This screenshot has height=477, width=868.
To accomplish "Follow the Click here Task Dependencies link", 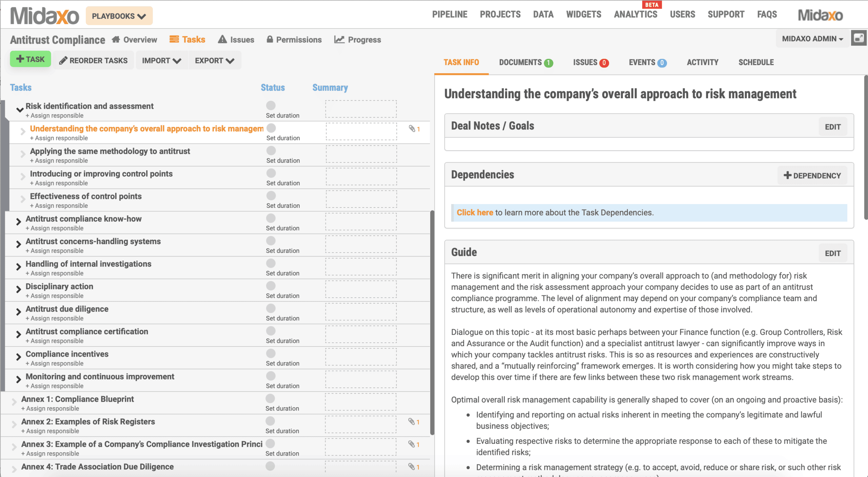I will click(475, 213).
